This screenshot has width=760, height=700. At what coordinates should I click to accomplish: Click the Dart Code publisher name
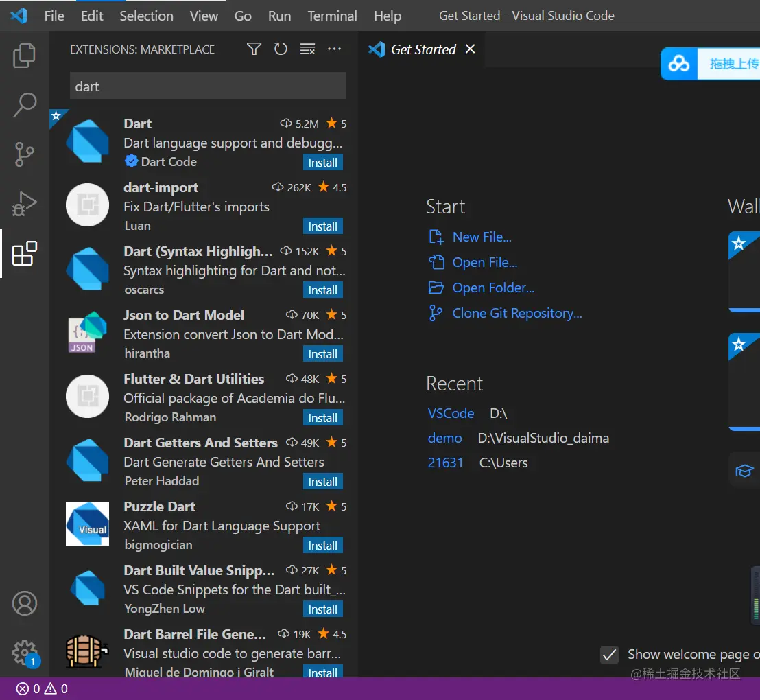[168, 161]
